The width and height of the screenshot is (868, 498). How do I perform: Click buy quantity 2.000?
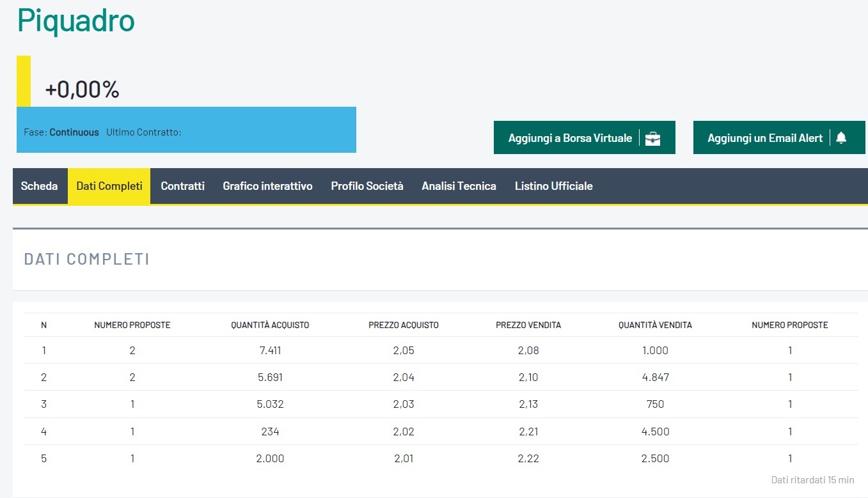(x=270, y=458)
